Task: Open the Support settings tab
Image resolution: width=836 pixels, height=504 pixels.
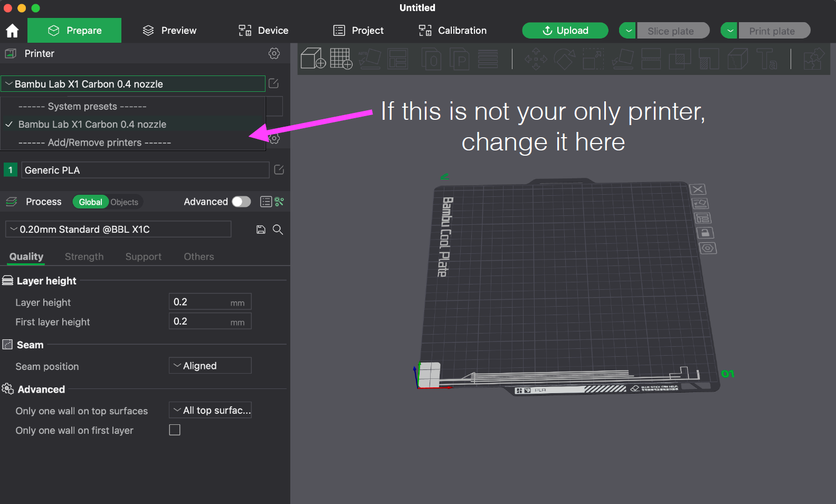Action: pos(143,256)
